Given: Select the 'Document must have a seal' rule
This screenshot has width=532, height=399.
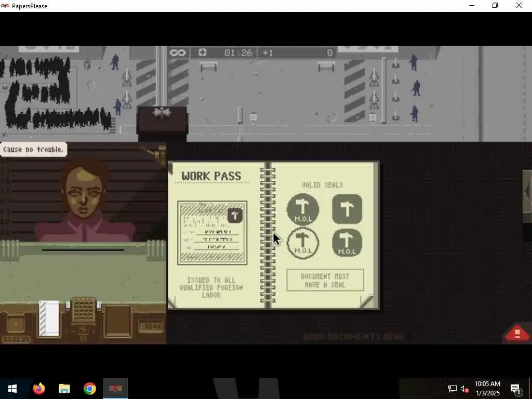Looking at the screenshot, I should tap(325, 280).
